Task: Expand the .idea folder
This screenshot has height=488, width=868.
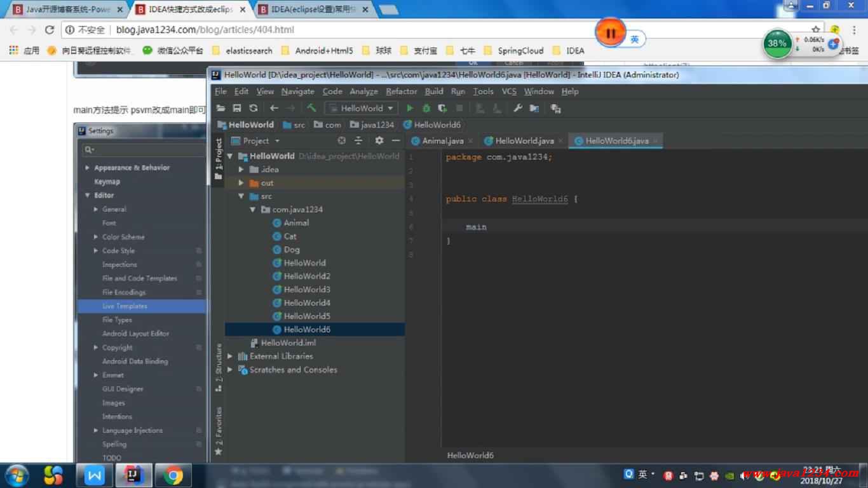Action: point(241,170)
